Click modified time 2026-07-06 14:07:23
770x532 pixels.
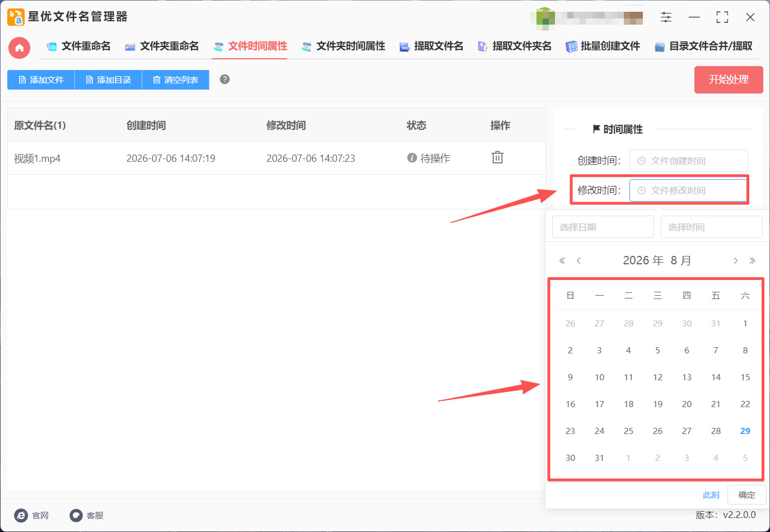[311, 158]
